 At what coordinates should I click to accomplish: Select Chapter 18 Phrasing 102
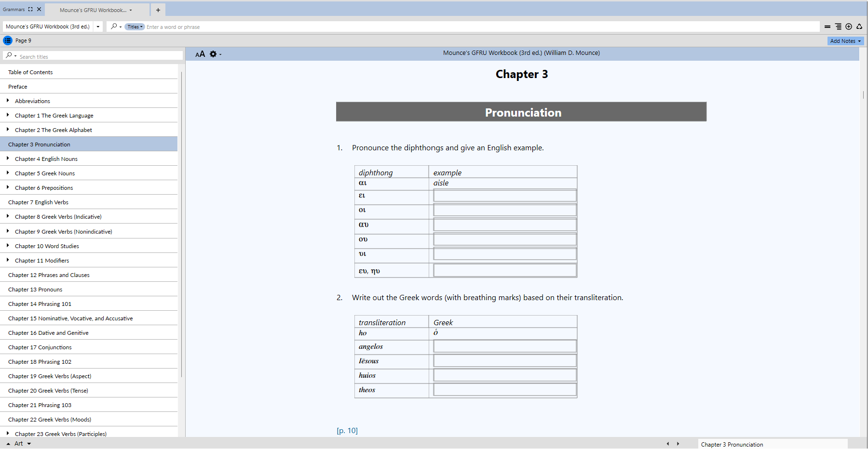(89, 362)
